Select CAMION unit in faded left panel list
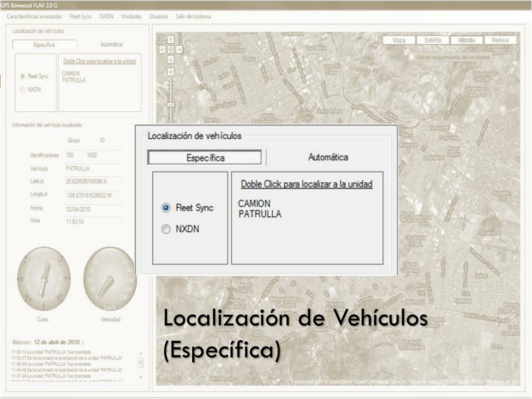 (x=71, y=73)
